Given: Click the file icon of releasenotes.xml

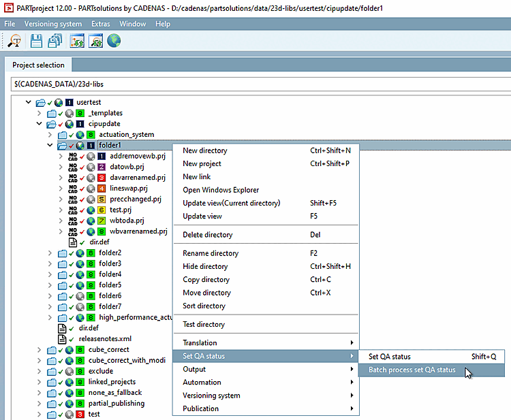Looking at the screenshot, I should coord(62,339).
